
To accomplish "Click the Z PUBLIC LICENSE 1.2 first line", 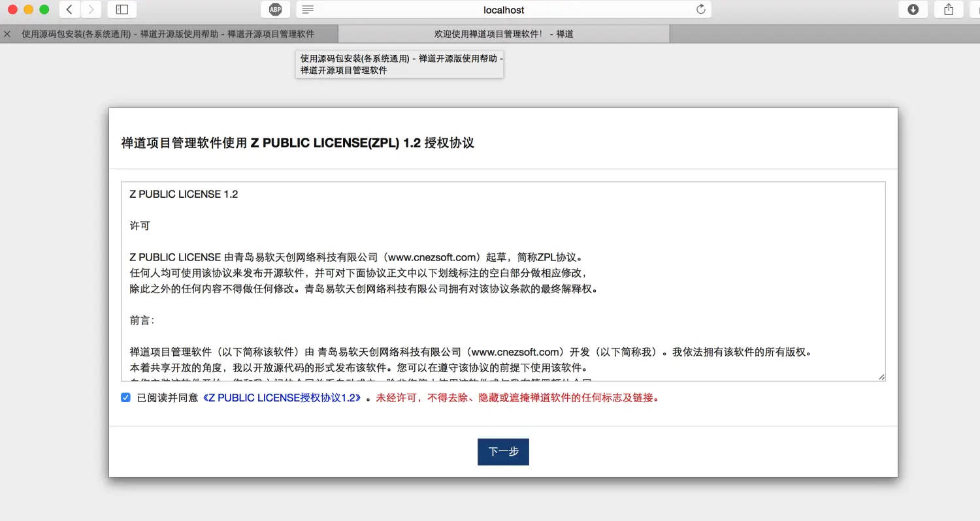I will (184, 195).
